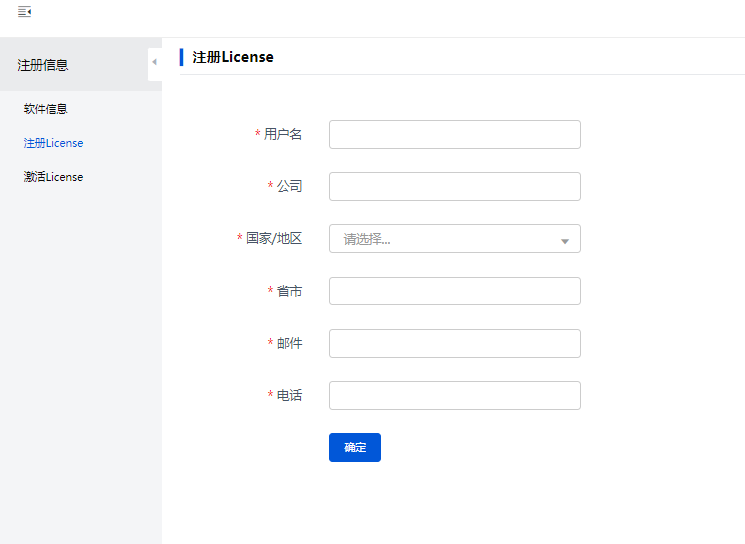Focus the 省市 text input box

(x=454, y=291)
